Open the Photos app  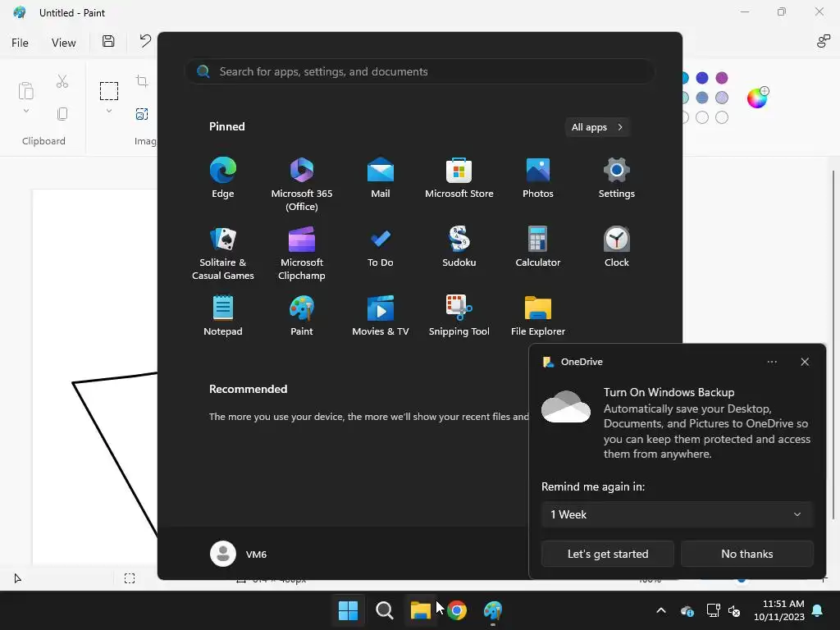538,178
